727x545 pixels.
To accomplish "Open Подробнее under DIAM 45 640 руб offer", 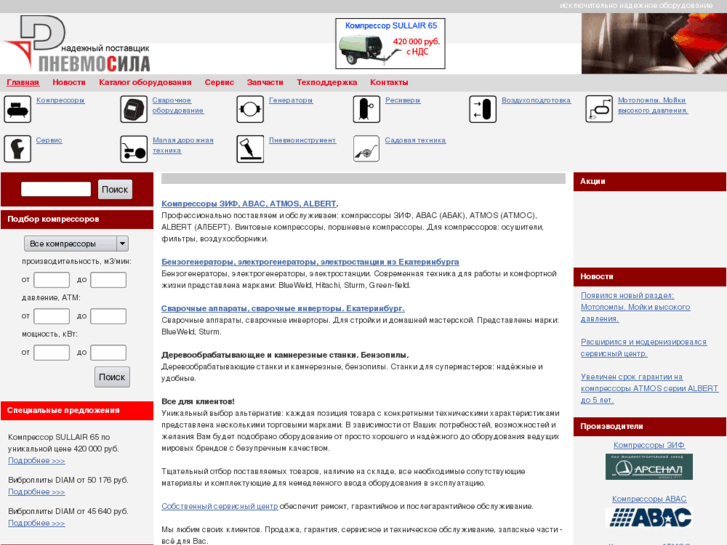I will [x=37, y=523].
